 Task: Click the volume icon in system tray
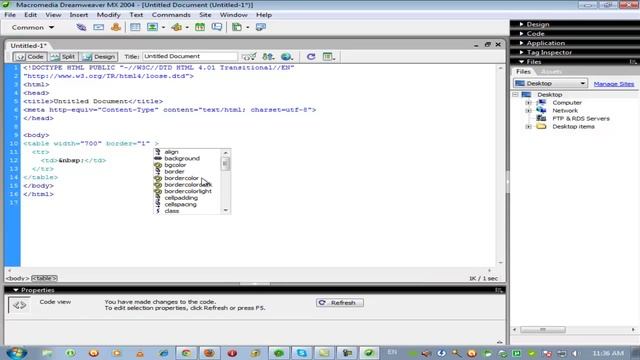pos(576,353)
